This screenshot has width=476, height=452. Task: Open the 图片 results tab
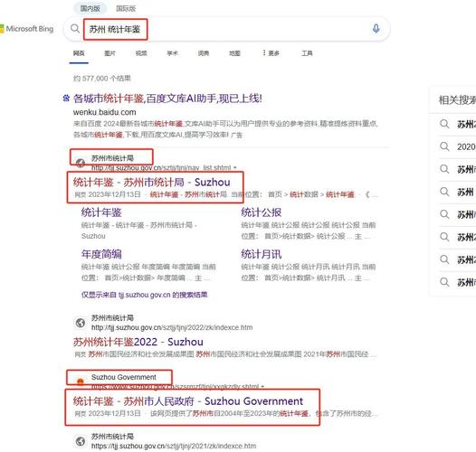[x=109, y=53]
